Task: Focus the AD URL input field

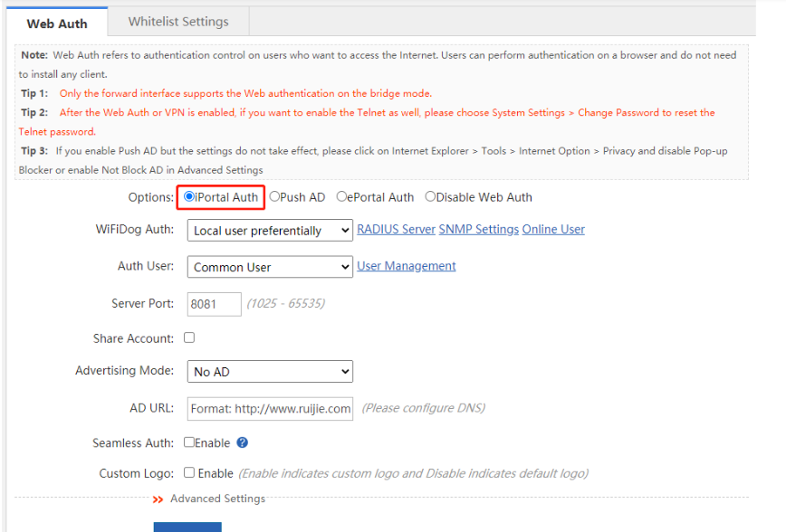Action: pos(270,409)
